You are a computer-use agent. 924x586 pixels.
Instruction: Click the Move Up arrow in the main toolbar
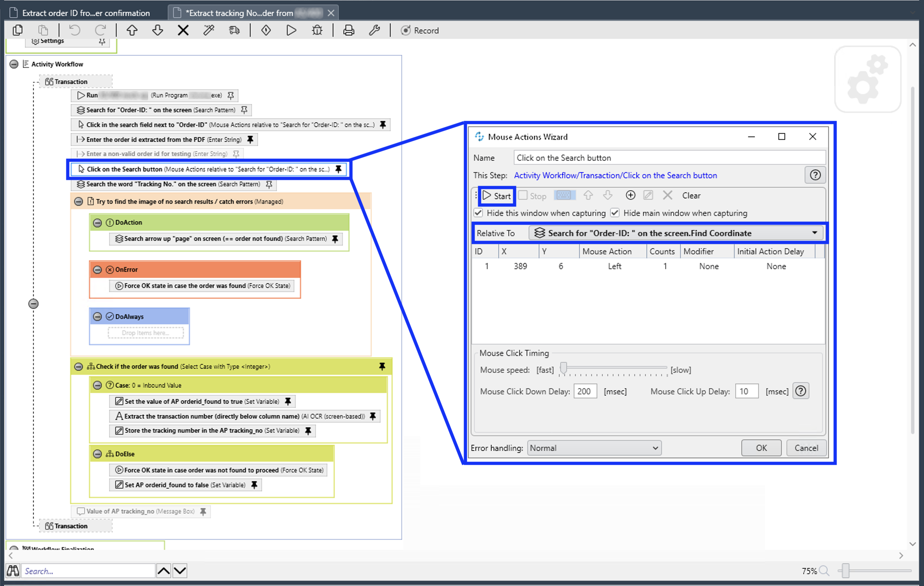[x=132, y=30]
